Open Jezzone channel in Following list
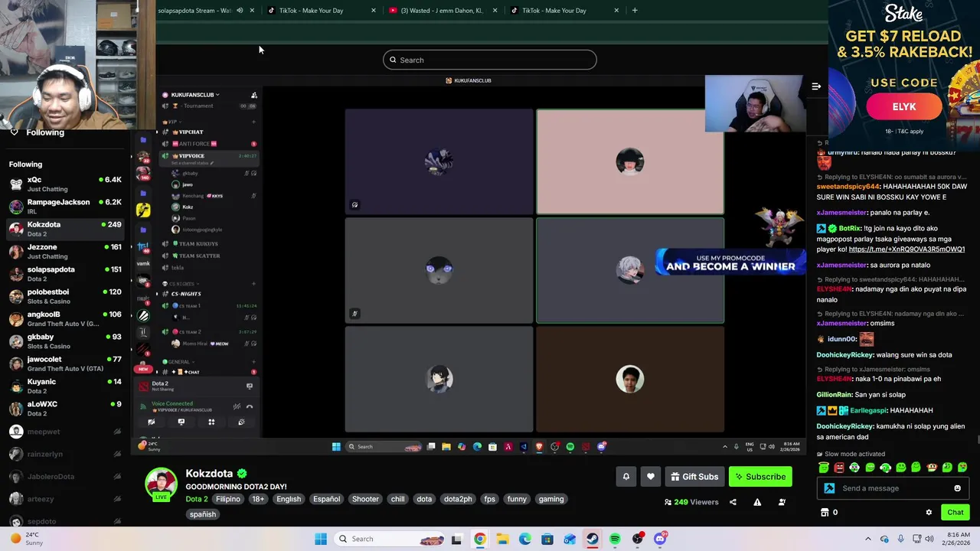The width and height of the screenshot is (980, 551). [64, 251]
